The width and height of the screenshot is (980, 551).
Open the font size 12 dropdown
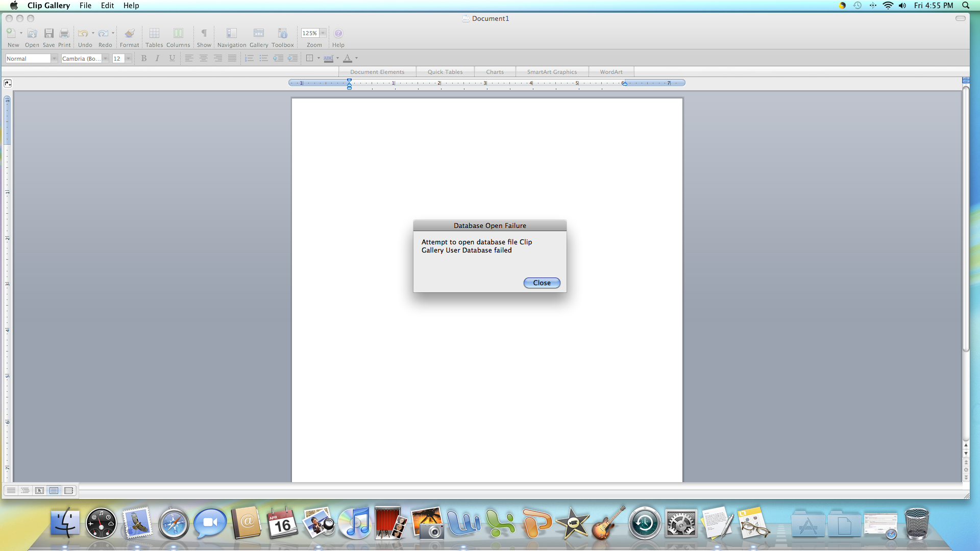[x=129, y=59]
